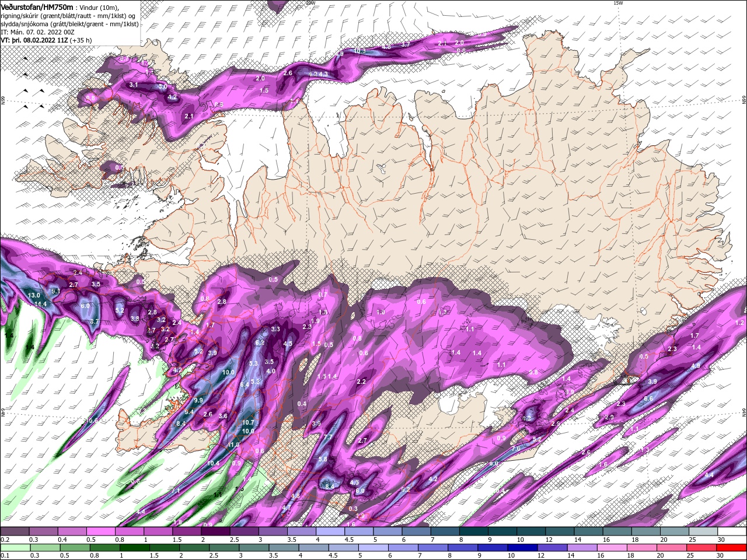
Task: Click the 13.0 precipitation value on the map
Action: click(34, 296)
